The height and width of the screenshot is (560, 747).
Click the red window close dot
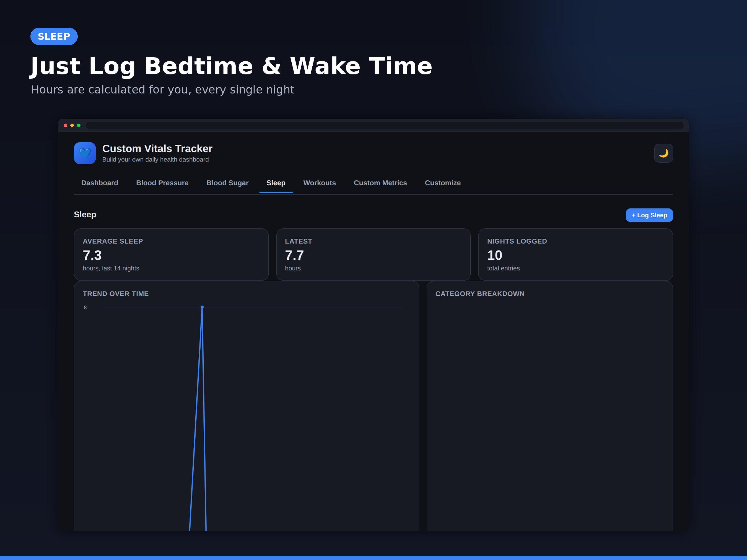point(66,126)
